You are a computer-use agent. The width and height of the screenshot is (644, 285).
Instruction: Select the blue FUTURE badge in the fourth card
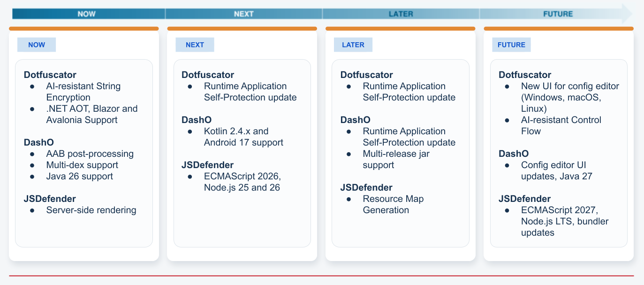point(511,45)
